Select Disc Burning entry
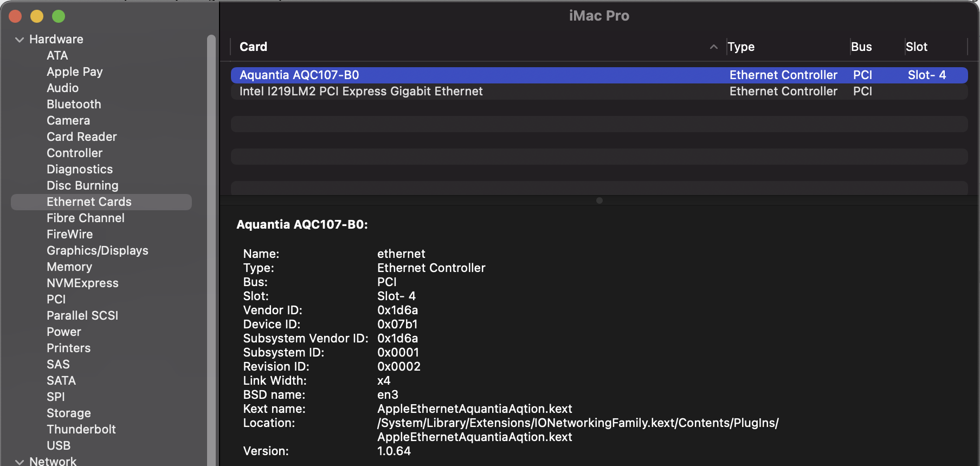Viewport: 980px width, 466px height. pos(82,186)
